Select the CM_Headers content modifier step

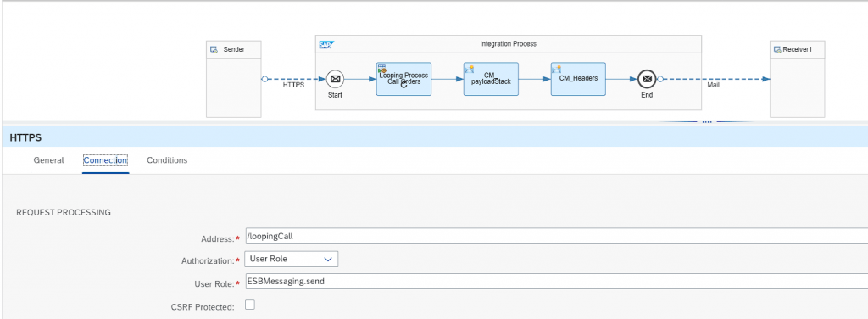click(x=578, y=79)
